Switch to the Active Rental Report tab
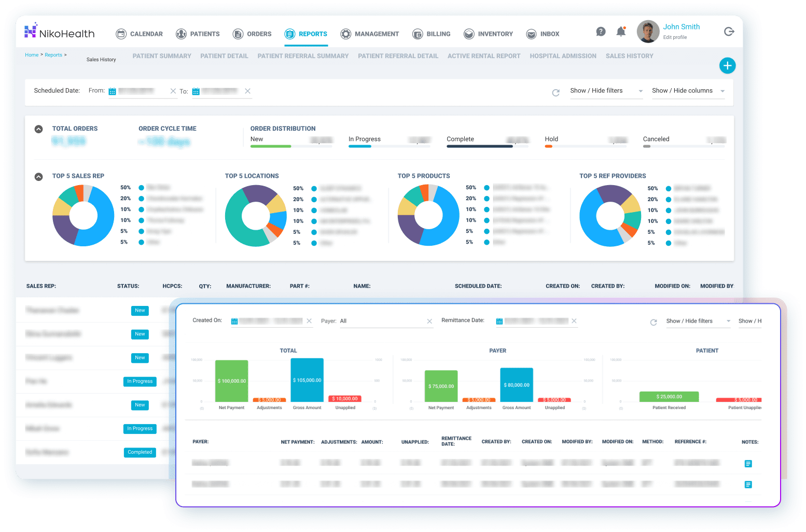Viewport: 806px width, 532px height. click(x=483, y=56)
